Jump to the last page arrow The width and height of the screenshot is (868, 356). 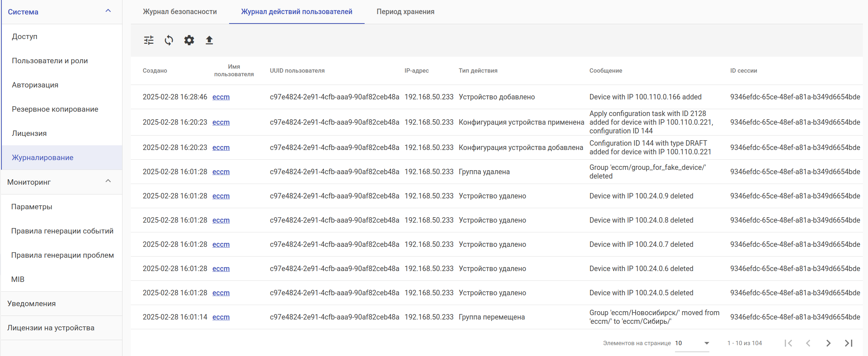(x=848, y=343)
